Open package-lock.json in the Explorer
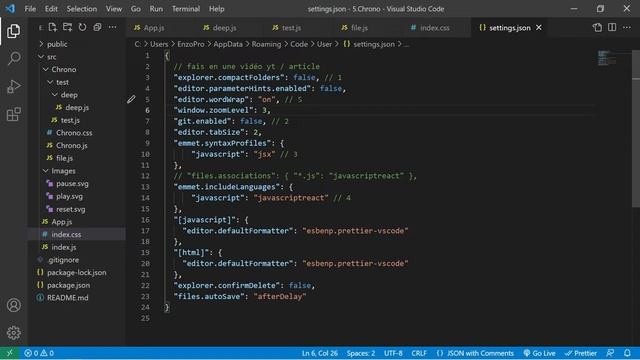 click(77, 272)
